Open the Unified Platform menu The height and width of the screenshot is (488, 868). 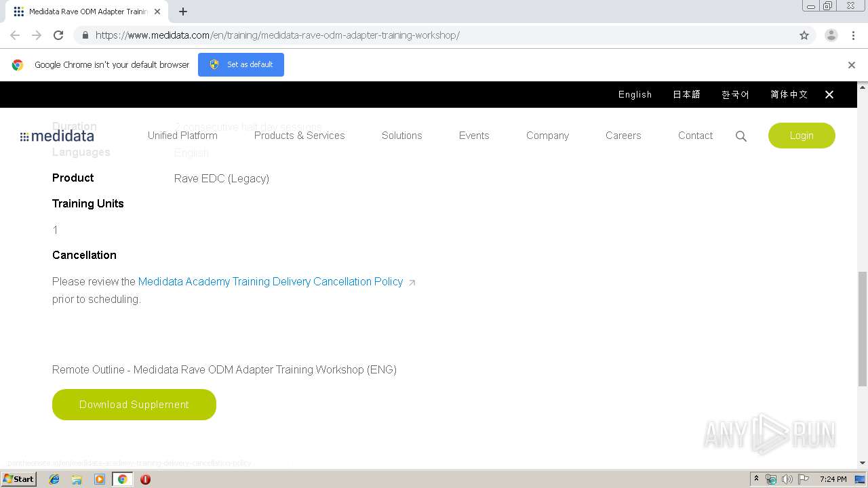pyautogui.click(x=182, y=136)
